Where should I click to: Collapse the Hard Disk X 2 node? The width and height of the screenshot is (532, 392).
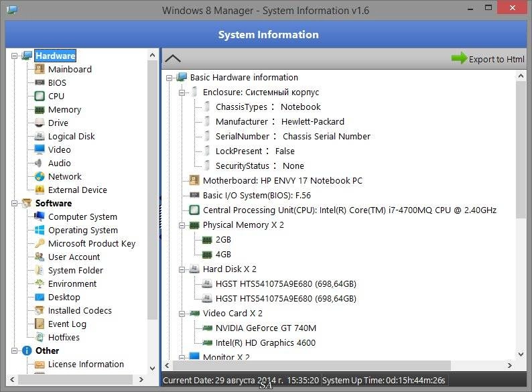[182, 269]
